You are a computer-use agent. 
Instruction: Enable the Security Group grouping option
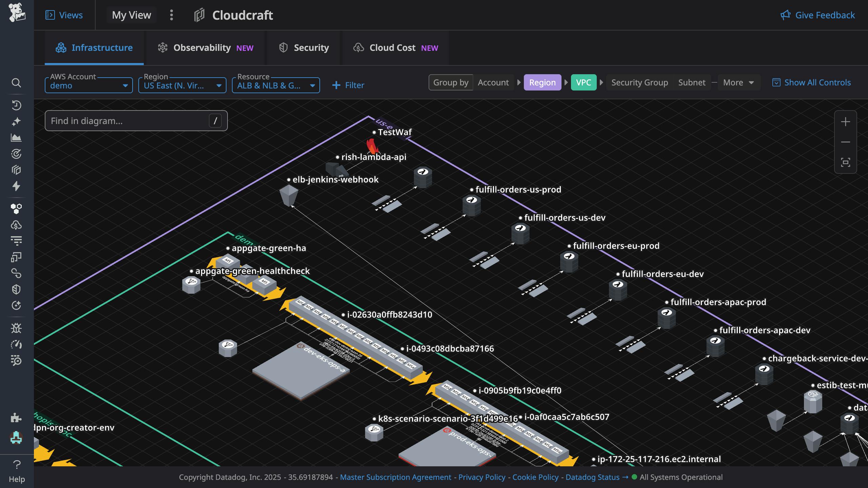click(639, 82)
